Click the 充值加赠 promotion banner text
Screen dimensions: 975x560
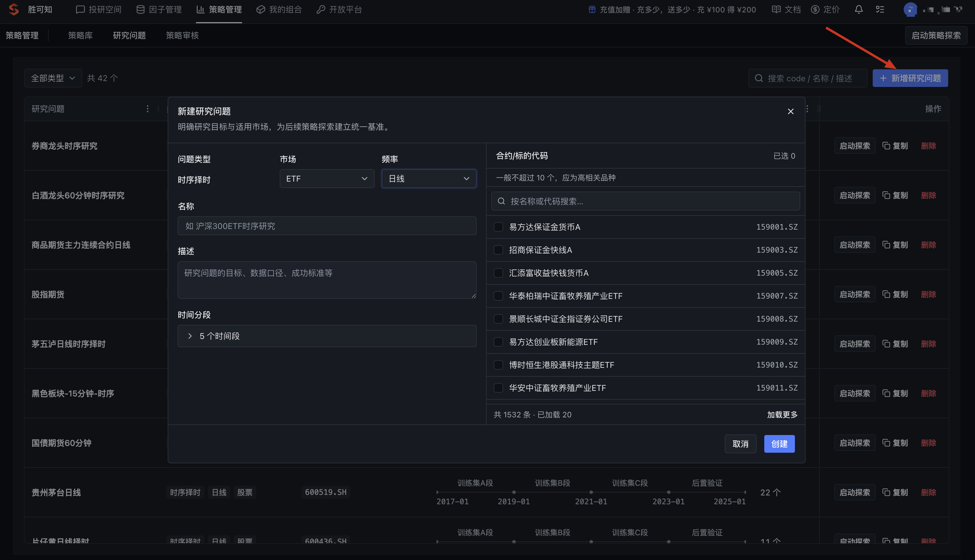pyautogui.click(x=678, y=10)
